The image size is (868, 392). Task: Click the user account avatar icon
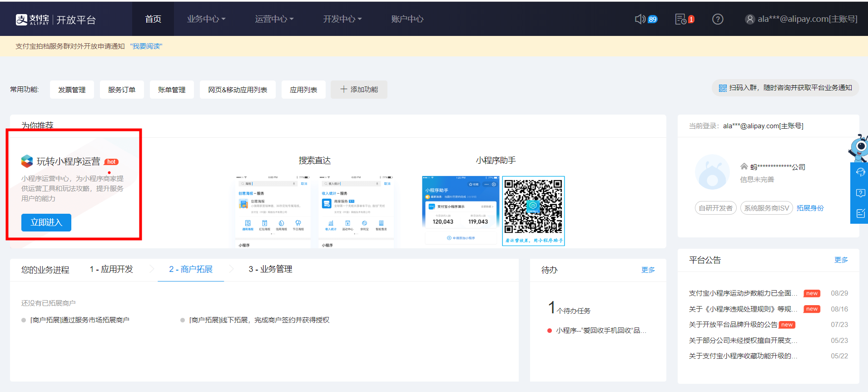tap(750, 19)
